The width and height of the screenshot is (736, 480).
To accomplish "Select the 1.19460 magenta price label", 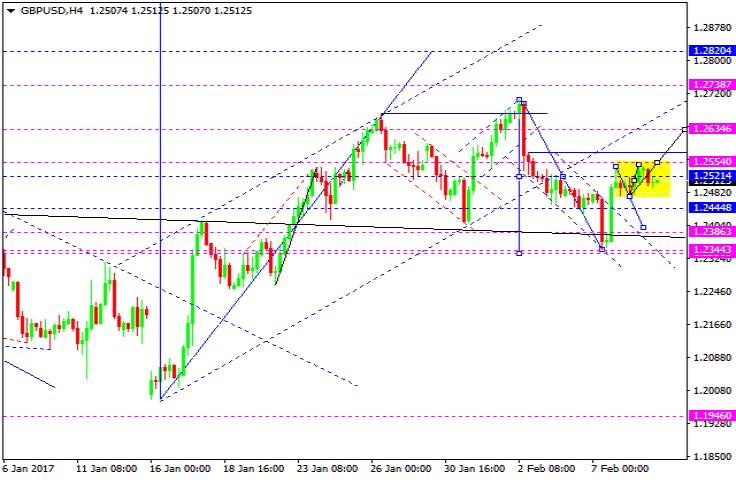I will tap(712, 415).
